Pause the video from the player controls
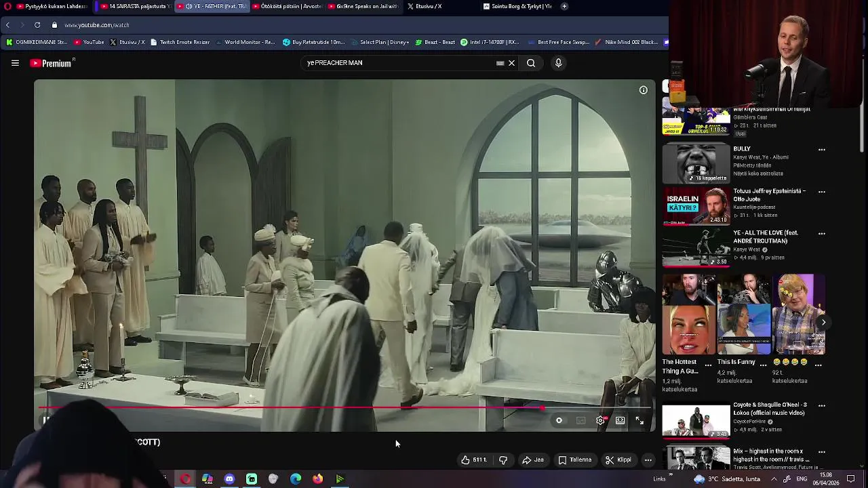 45,420
